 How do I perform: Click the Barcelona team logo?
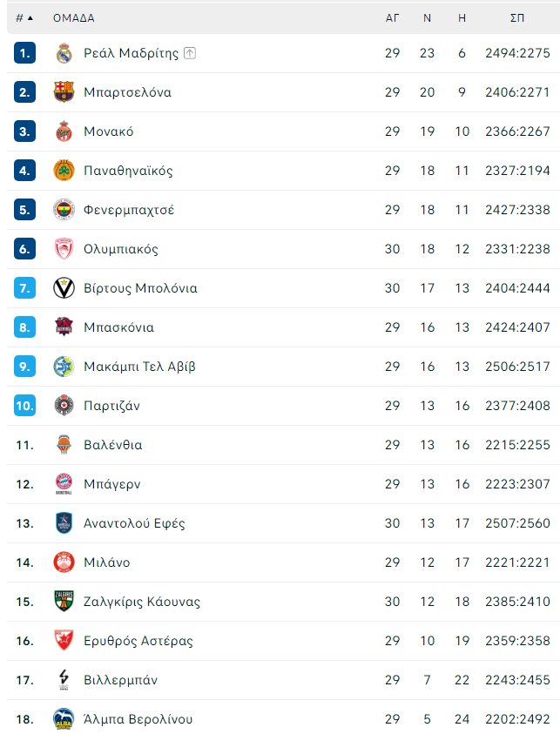[x=64, y=92]
